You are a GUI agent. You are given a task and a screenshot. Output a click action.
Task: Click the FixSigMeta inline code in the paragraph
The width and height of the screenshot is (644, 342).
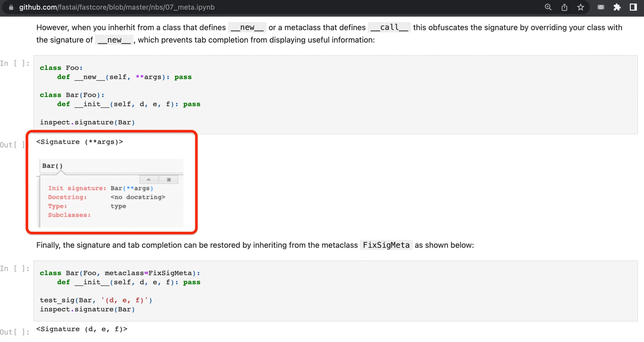(386, 245)
